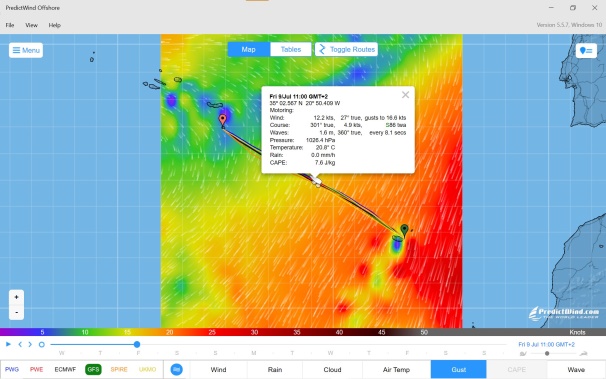This screenshot has height=379, width=606.
Task: Enable the PWG forecast model
Action: [12, 369]
